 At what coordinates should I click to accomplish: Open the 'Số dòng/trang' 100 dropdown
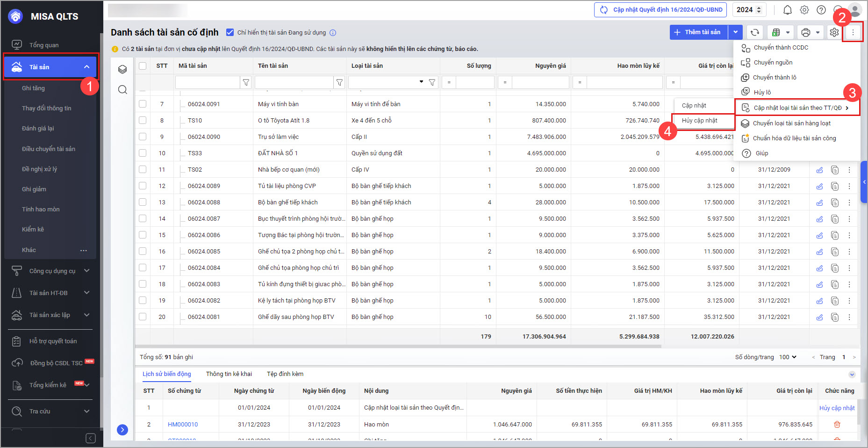point(788,357)
